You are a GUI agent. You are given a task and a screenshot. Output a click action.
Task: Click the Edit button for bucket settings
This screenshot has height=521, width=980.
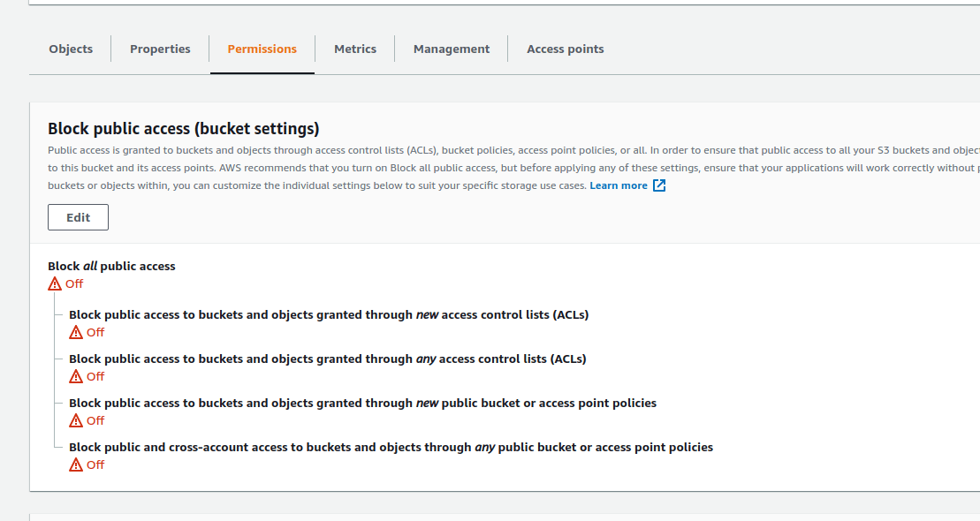78,216
